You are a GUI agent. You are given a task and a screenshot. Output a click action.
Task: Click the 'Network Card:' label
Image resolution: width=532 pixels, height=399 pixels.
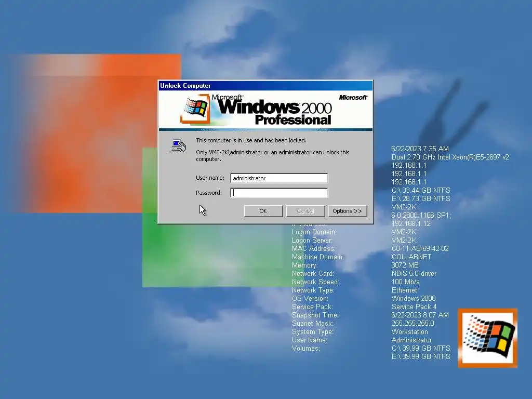pyautogui.click(x=313, y=273)
